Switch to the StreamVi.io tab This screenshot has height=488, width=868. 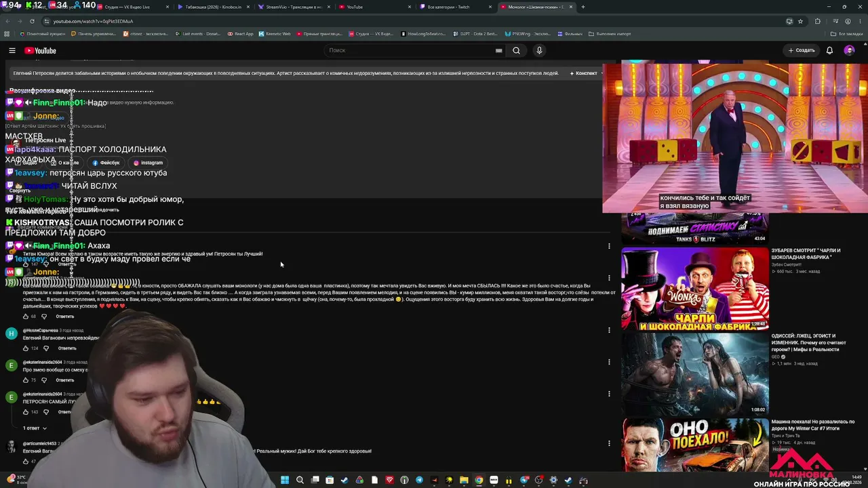(294, 7)
